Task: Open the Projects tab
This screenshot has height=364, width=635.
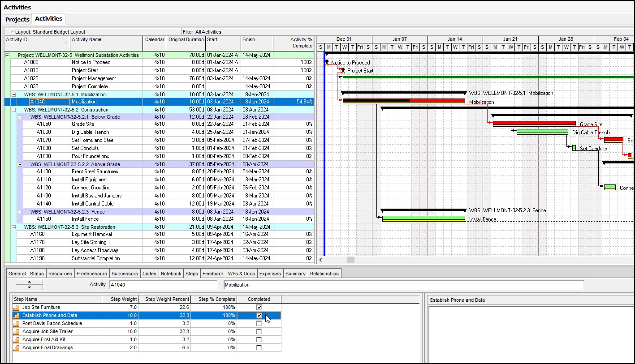Action: coord(17,19)
